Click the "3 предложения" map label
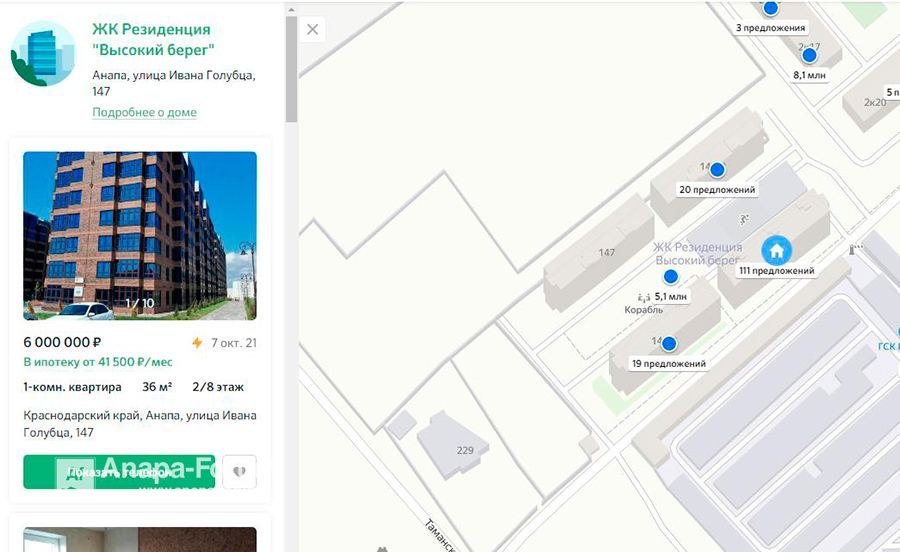Screen dimensions: 900x552 click(771, 28)
